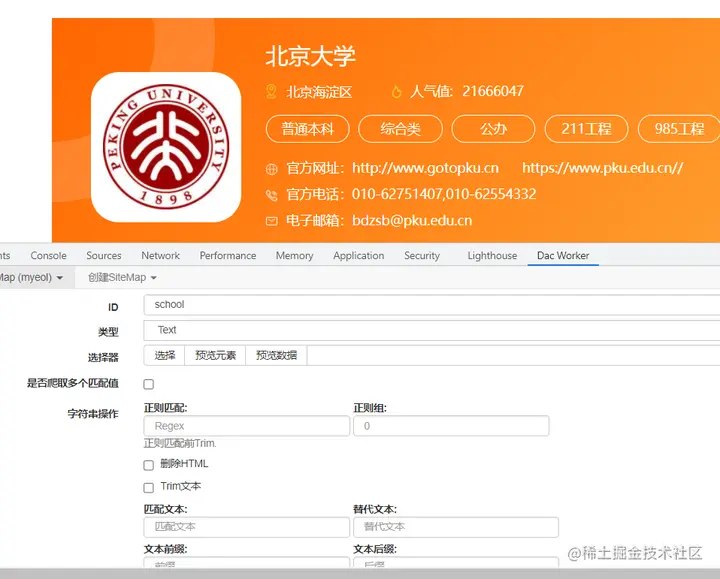Click the 北京大学 title text

(311, 56)
